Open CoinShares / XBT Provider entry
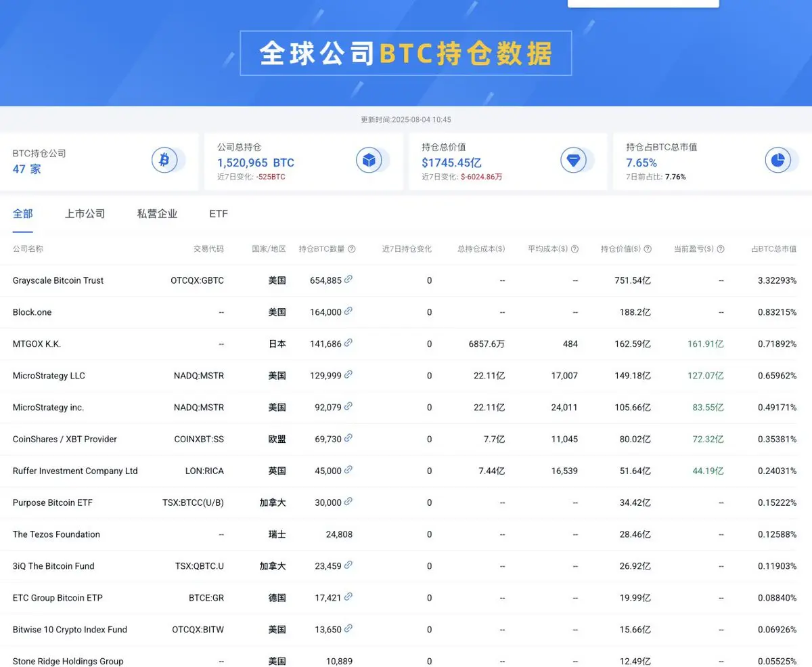Viewport: 812px width, 667px height. click(65, 439)
